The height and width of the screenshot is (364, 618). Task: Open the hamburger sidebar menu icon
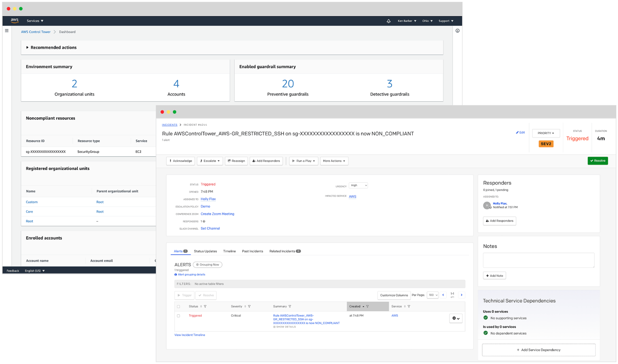coord(7,31)
